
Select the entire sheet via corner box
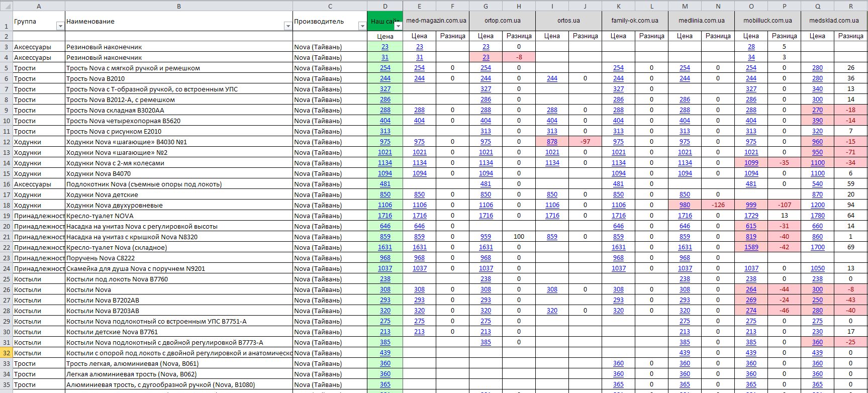[6, 6]
